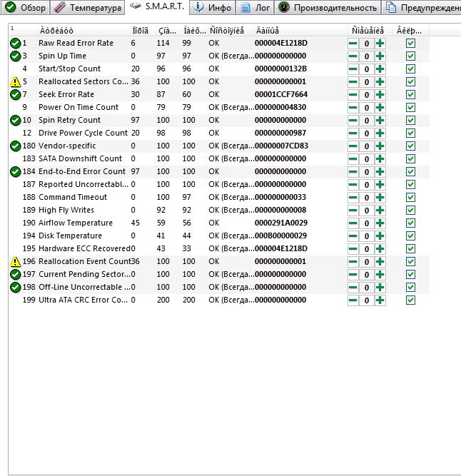Viewport: 461px width, 476px height.
Task: Select the High Fly Writes attribute
Action: [219, 210]
